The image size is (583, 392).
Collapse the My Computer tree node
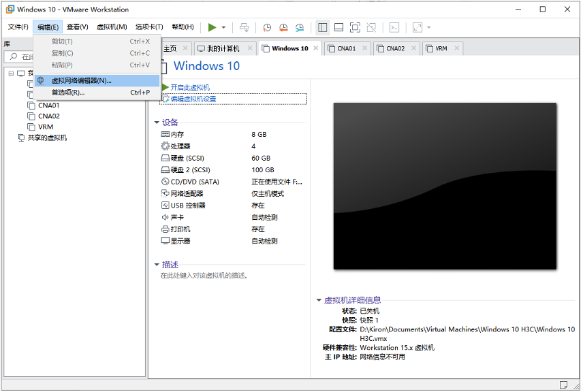tap(11, 73)
